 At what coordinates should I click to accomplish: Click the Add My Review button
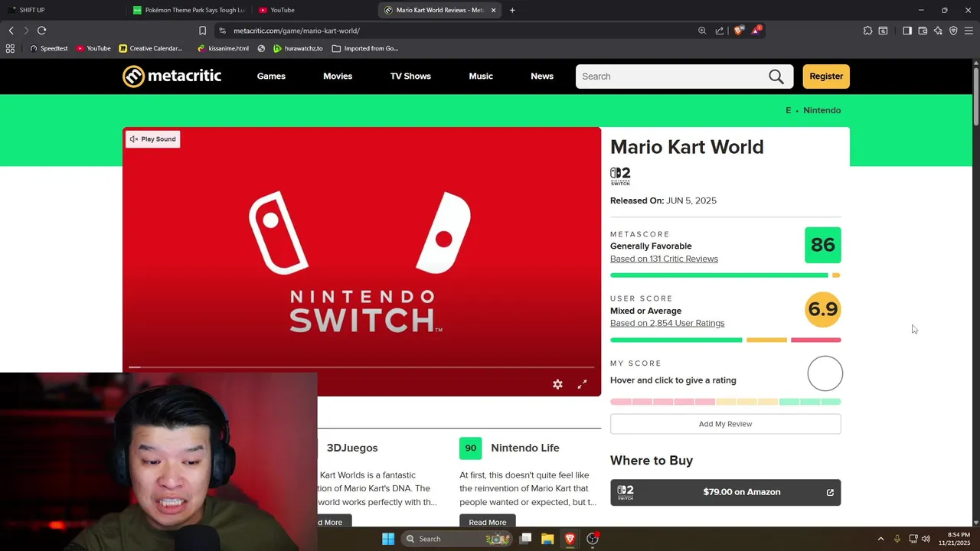[725, 424]
